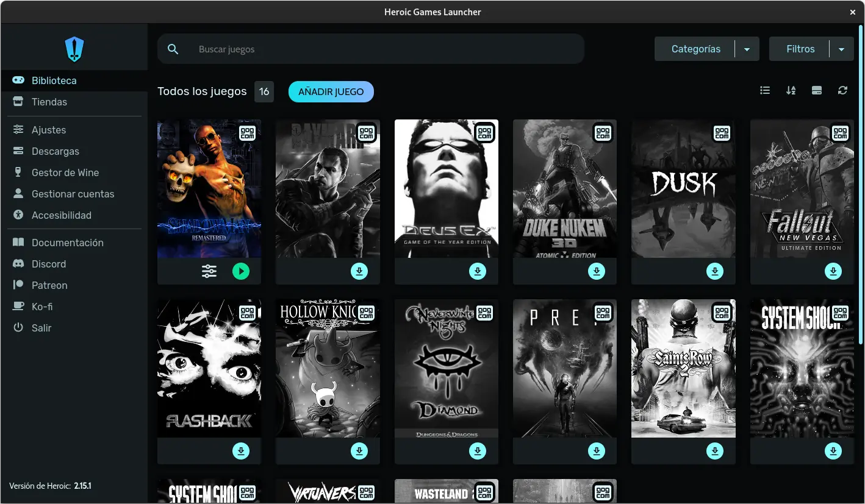Screen dimensions: 865x504
Task: Open Biblioteca in the sidebar
Action: pyautogui.click(x=74, y=80)
